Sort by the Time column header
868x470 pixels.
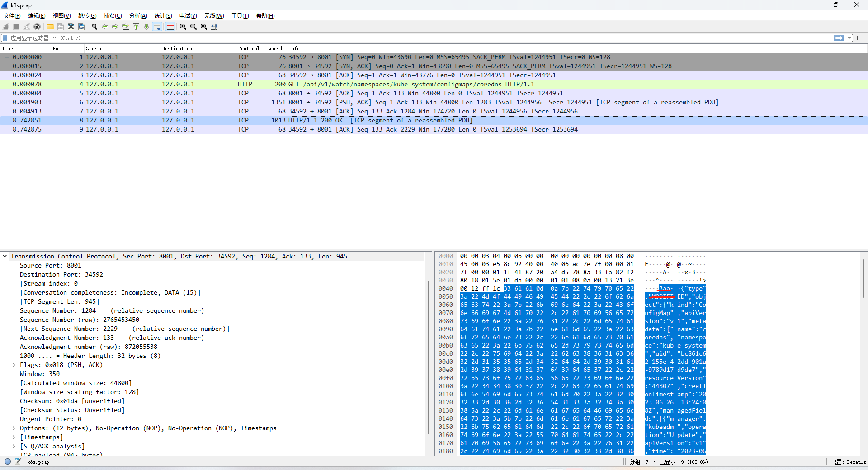(26, 48)
